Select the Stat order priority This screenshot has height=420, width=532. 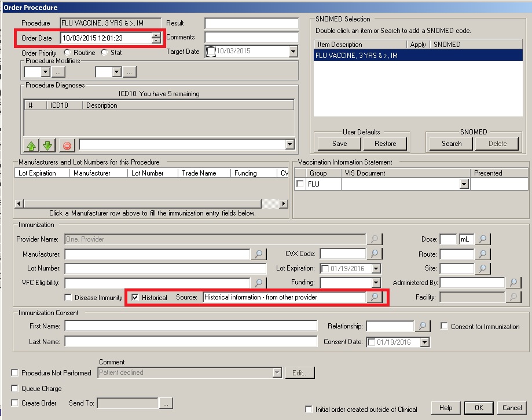pos(104,53)
